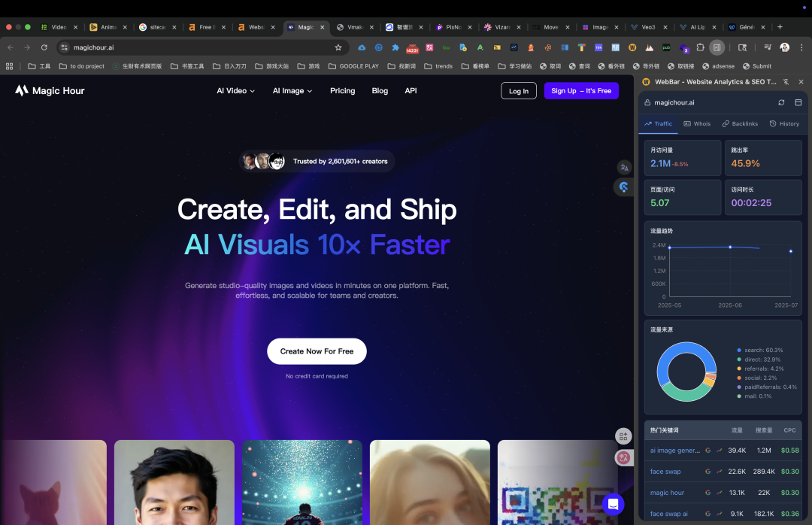Click the colorful QR code thumbnail
The height and width of the screenshot is (525, 812).
558,482
